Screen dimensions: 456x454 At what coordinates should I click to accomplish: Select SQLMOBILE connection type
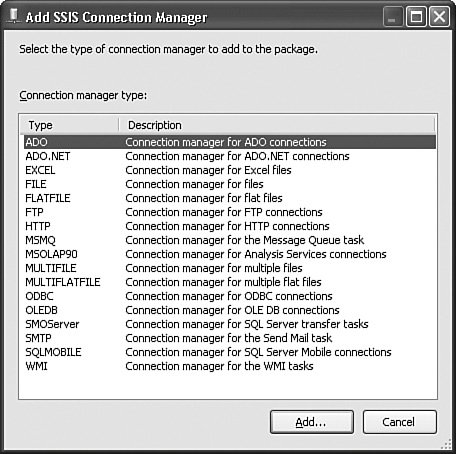point(230,352)
